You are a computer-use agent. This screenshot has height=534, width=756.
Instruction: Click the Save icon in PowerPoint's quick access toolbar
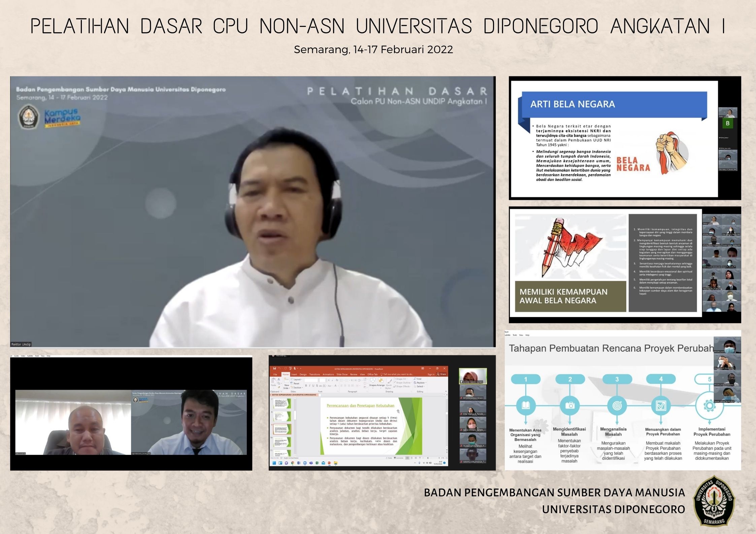274,368
